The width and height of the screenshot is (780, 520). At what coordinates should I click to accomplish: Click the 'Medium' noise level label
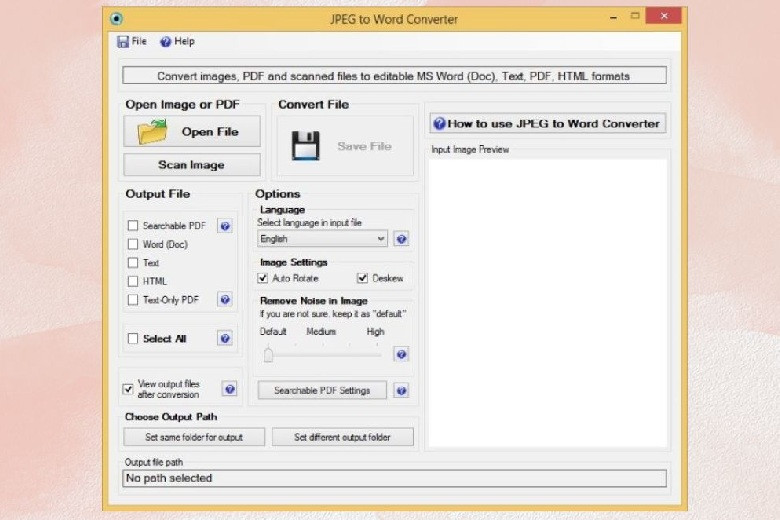tap(321, 331)
